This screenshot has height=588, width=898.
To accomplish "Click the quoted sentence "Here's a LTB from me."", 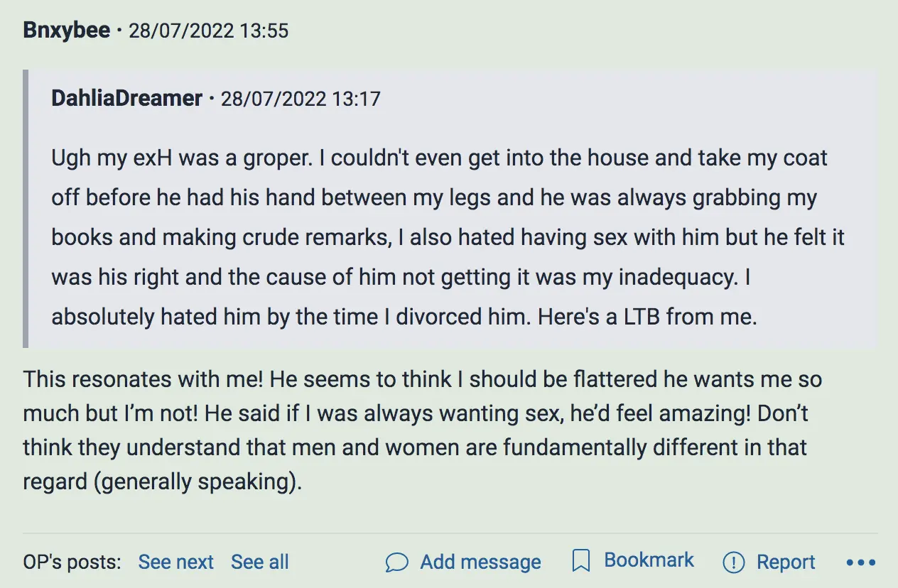I will coord(647,316).
